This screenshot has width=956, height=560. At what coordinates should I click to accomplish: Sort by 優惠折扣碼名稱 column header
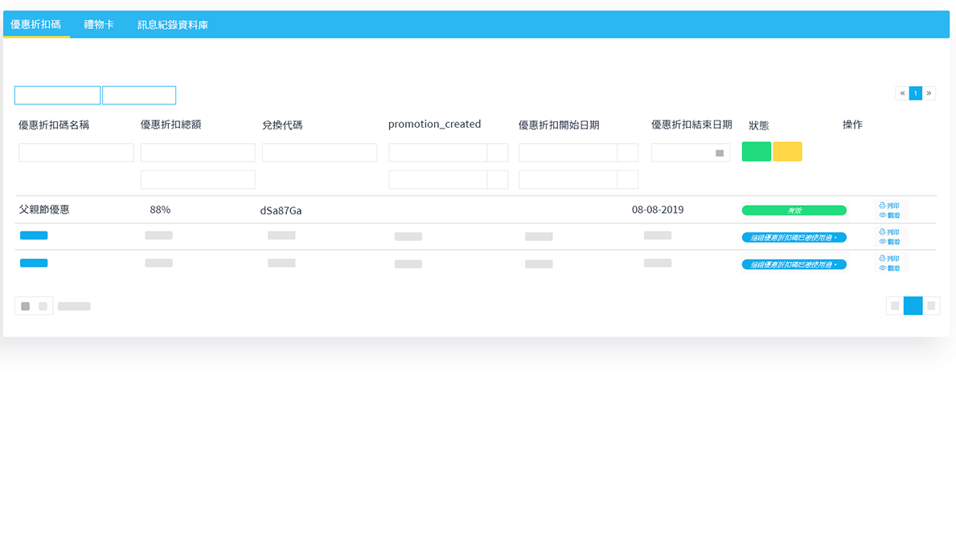pyautogui.click(x=54, y=125)
